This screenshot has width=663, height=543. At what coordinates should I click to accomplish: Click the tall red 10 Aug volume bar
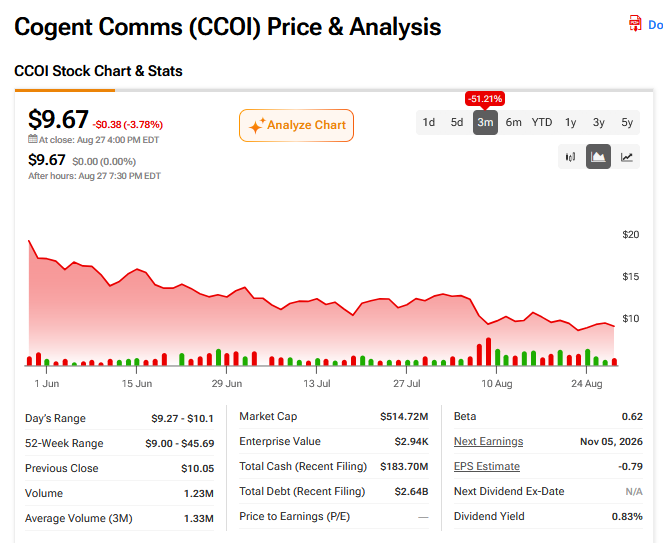click(x=488, y=351)
